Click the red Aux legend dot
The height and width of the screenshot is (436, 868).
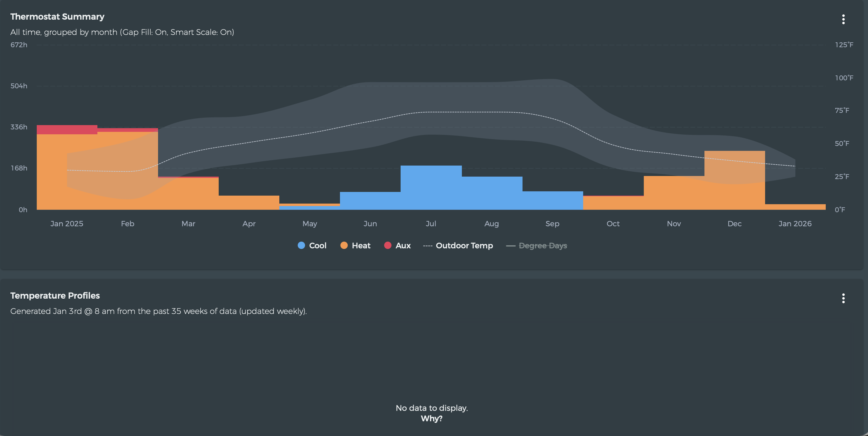pos(387,245)
